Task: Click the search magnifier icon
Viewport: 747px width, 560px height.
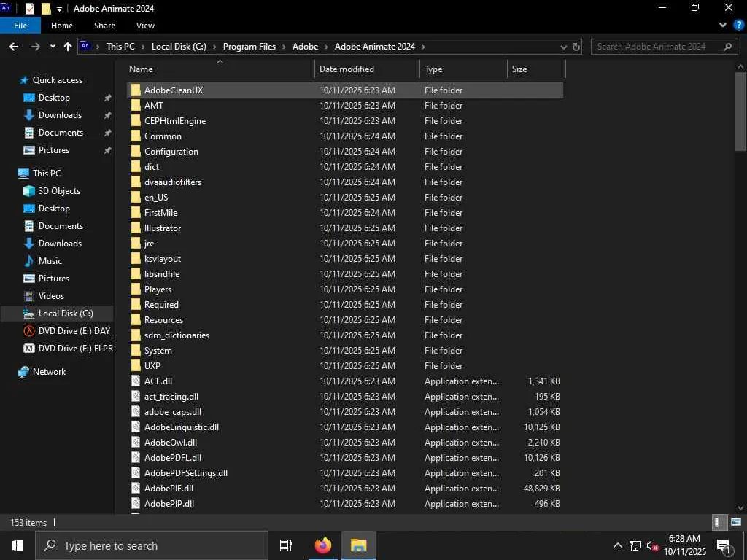Action: tap(727, 47)
